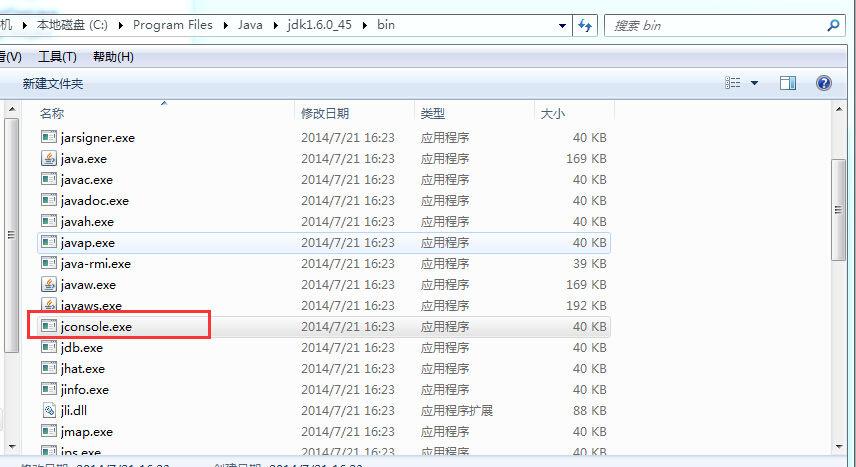Click the jarsigner.exe file icon
856x467 pixels.
(49, 137)
